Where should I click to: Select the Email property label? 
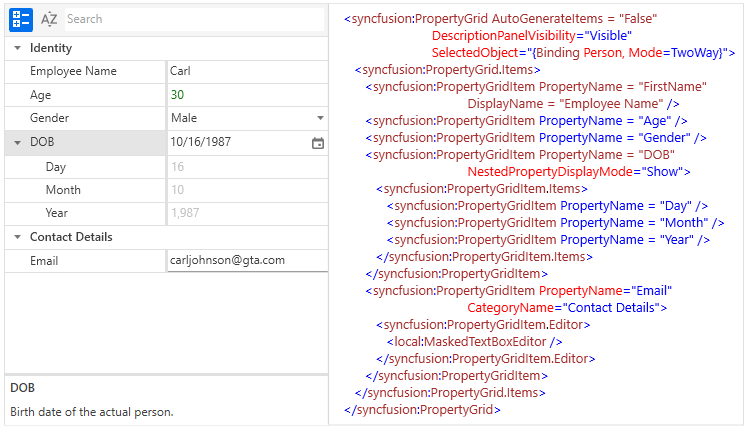click(44, 261)
